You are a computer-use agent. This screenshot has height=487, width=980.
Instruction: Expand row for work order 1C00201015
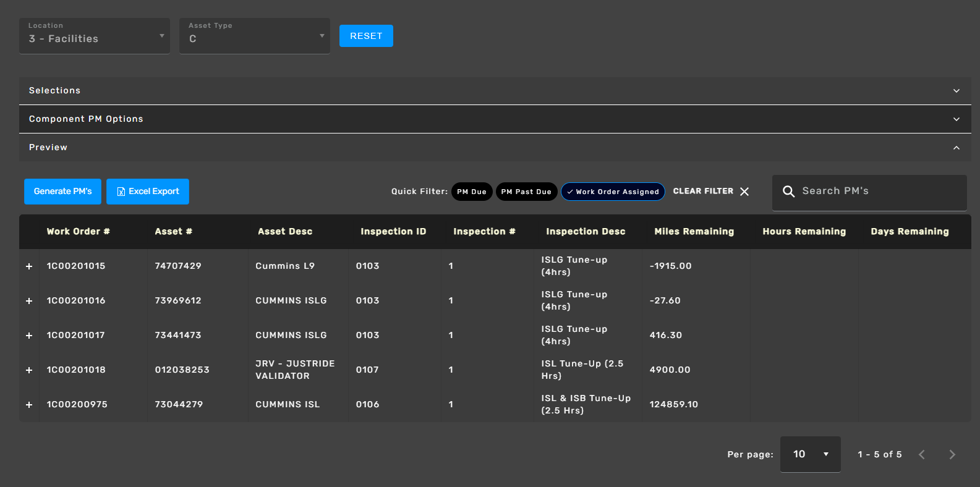coord(29,266)
